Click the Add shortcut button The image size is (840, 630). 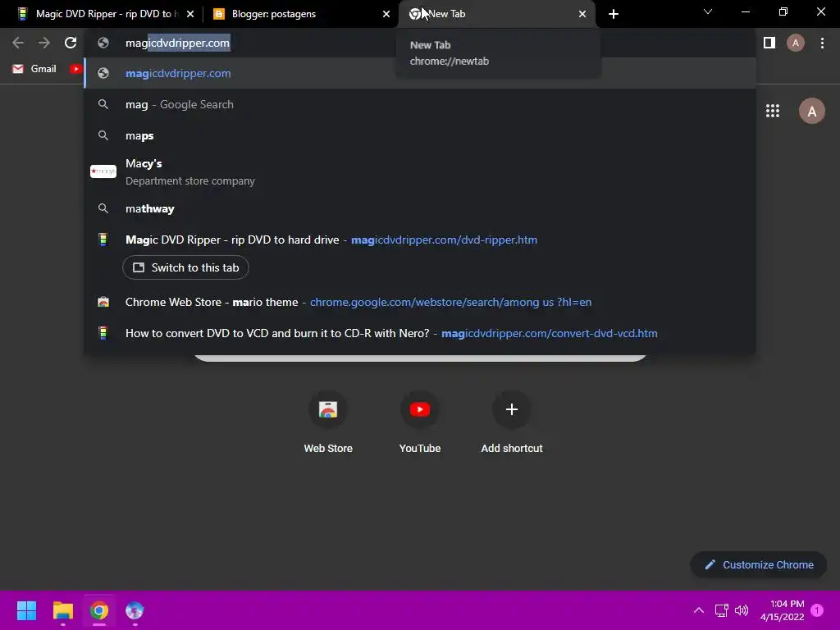[x=512, y=423]
